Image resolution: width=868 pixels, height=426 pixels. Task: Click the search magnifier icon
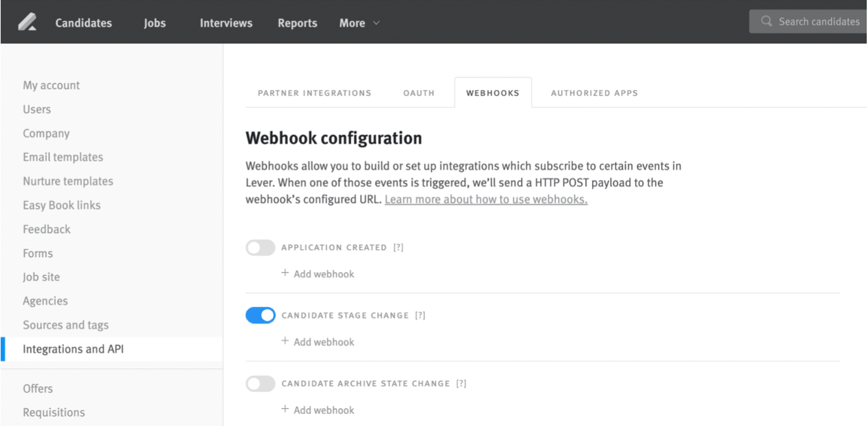point(766,21)
